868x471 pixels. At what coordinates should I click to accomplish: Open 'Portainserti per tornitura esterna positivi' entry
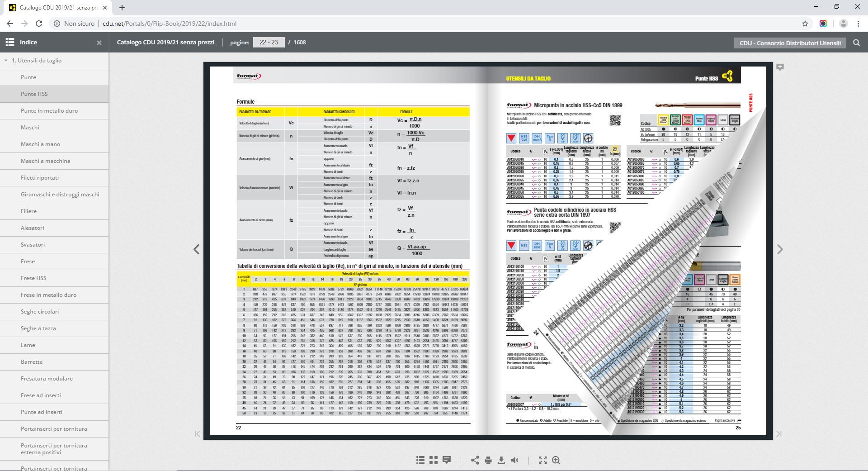click(54, 449)
